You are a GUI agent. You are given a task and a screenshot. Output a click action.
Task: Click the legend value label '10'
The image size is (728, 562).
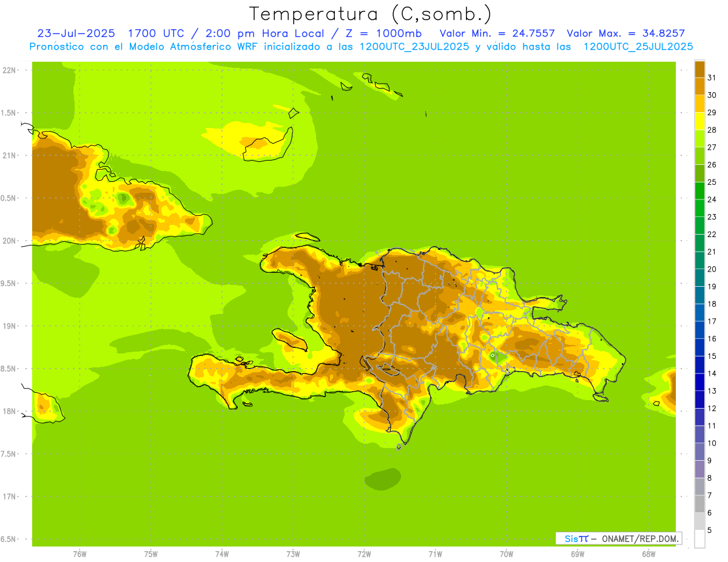click(x=712, y=443)
